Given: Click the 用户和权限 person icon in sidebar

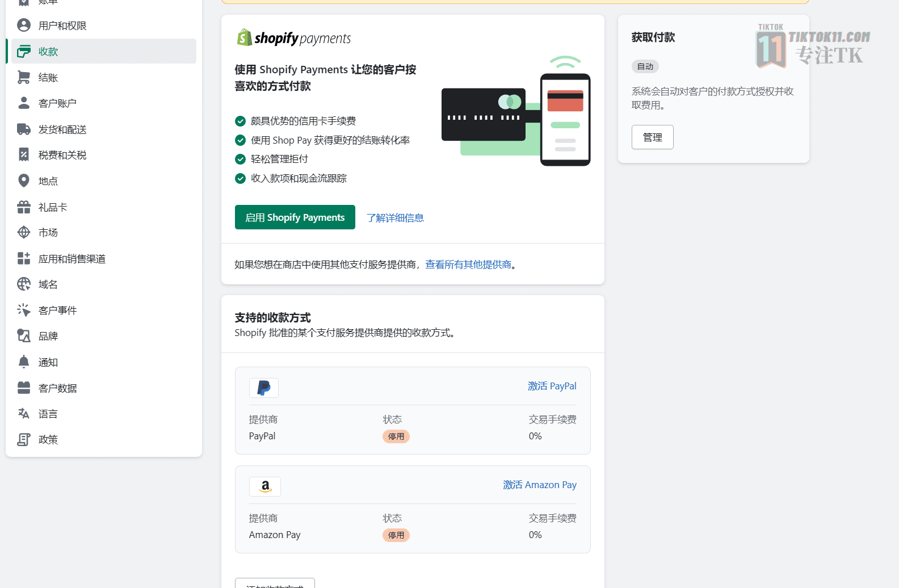Looking at the screenshot, I should (x=24, y=25).
